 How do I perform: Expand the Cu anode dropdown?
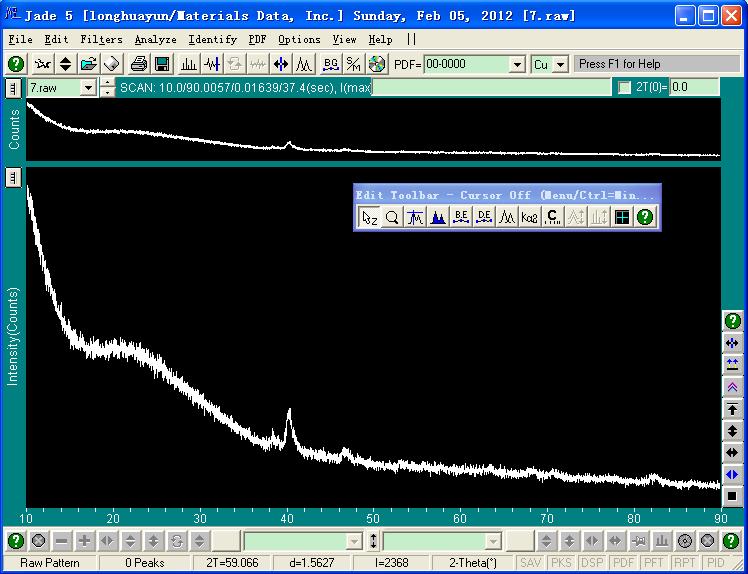click(560, 64)
